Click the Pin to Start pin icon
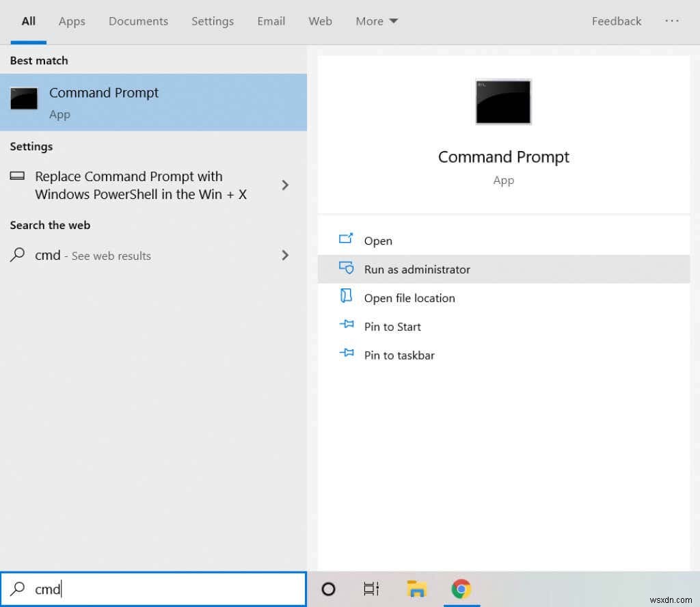700x607 pixels. point(347,326)
